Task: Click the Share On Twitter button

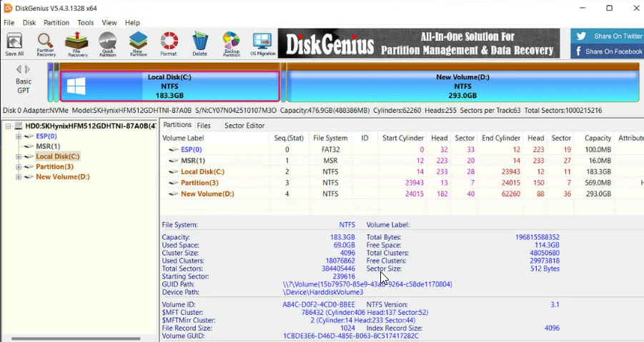Action: 607,36
